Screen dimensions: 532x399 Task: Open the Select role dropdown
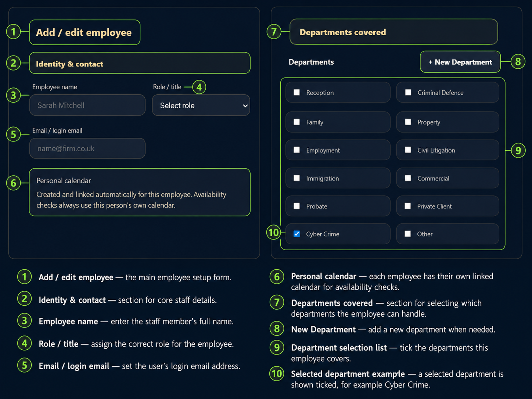(x=201, y=105)
